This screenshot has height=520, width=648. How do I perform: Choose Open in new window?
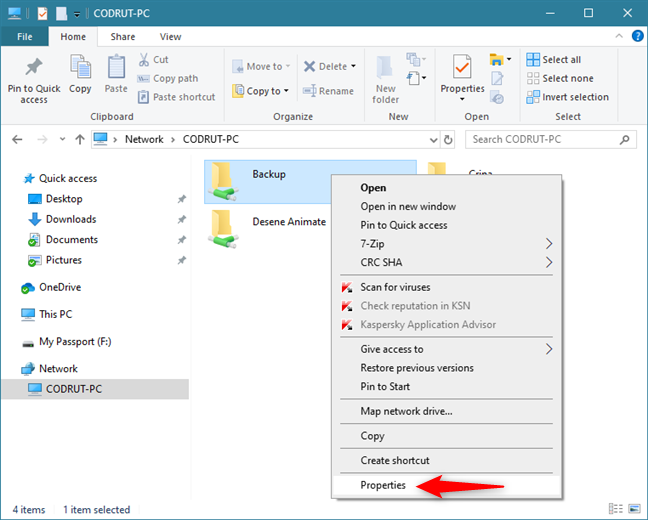tap(446, 206)
